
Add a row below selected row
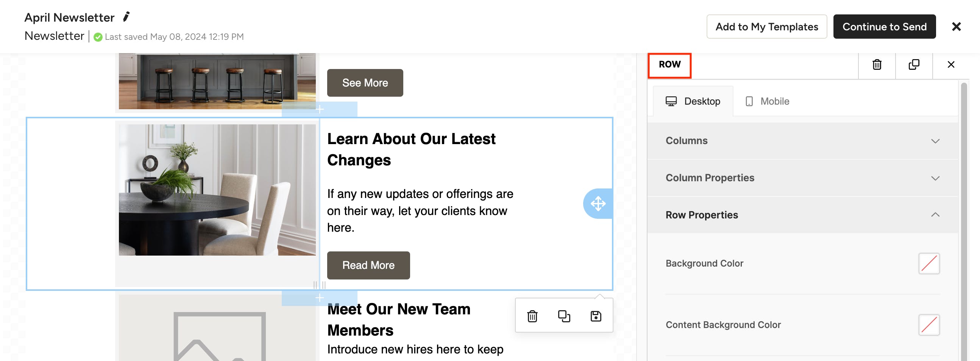point(320,297)
